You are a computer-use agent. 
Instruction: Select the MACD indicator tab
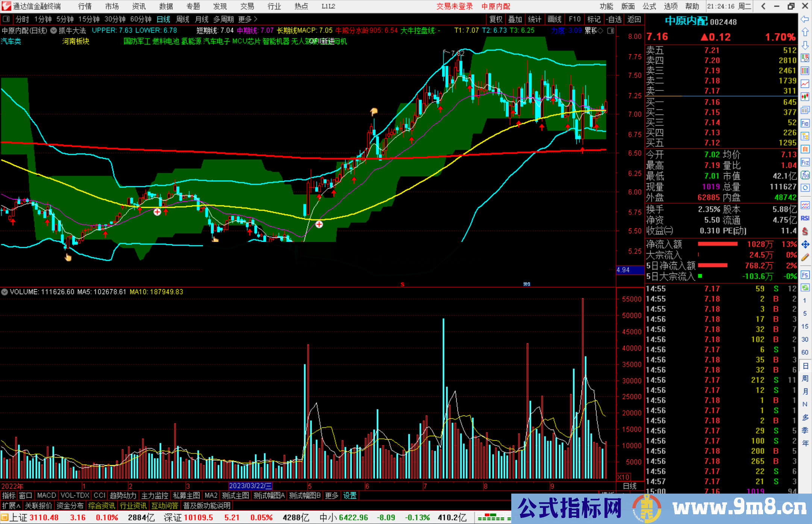pos(46,495)
